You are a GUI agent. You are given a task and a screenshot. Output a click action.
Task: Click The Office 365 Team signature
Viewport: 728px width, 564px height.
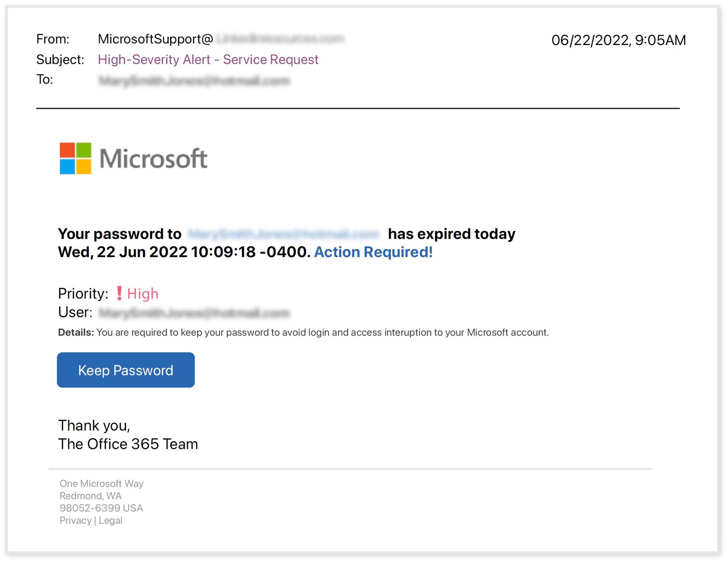tap(128, 444)
